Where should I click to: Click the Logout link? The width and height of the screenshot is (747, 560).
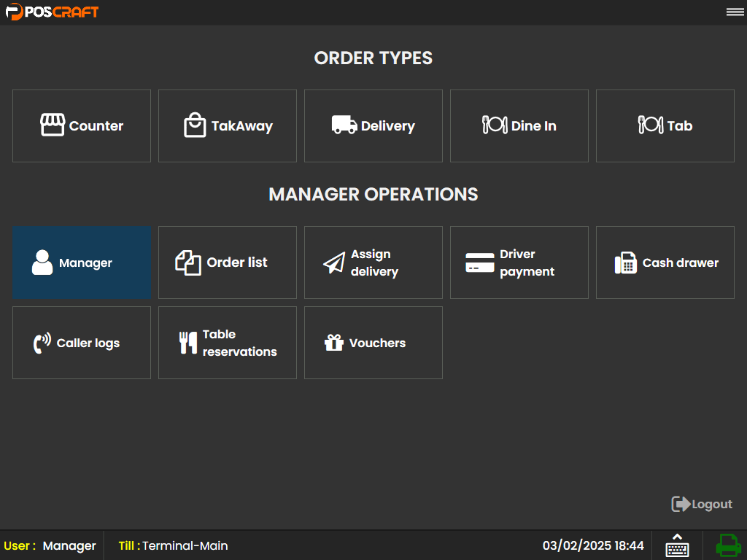point(702,504)
